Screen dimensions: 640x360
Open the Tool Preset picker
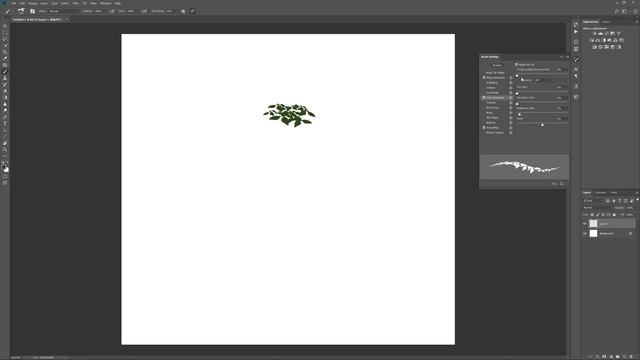(8, 11)
